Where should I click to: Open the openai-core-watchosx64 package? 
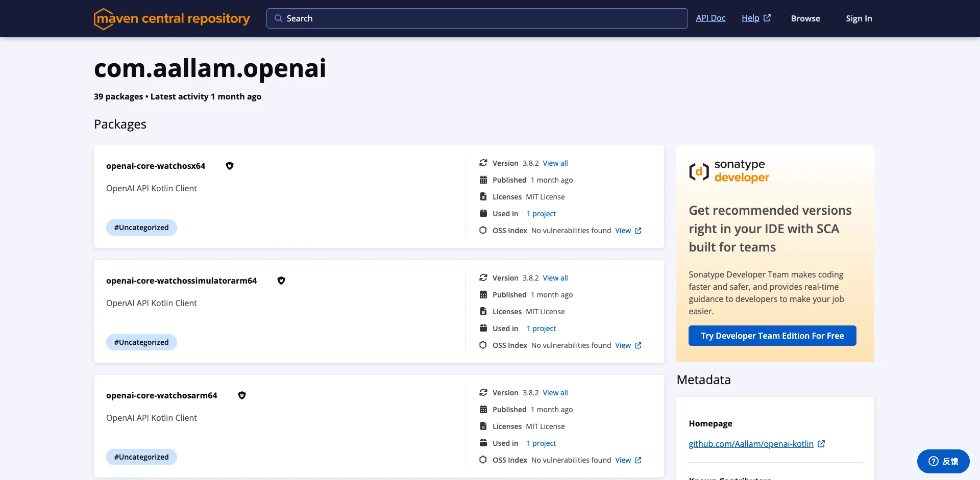point(156,166)
